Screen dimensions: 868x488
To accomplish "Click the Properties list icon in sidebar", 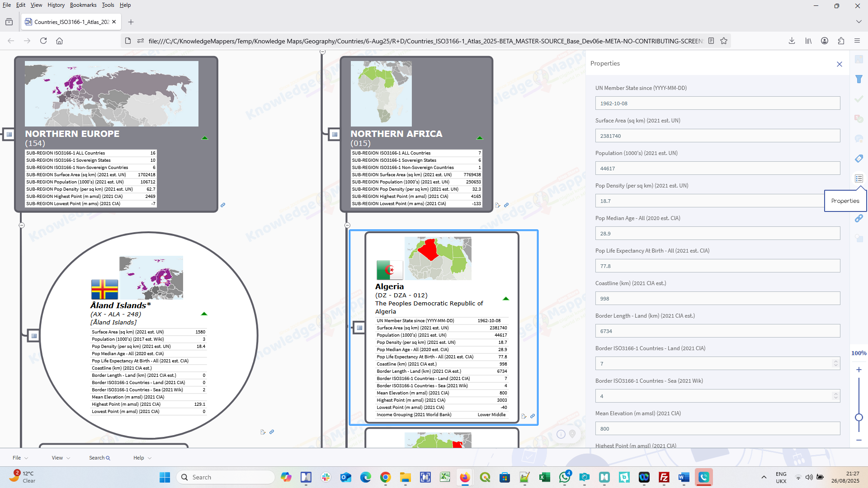I will pos(859,178).
